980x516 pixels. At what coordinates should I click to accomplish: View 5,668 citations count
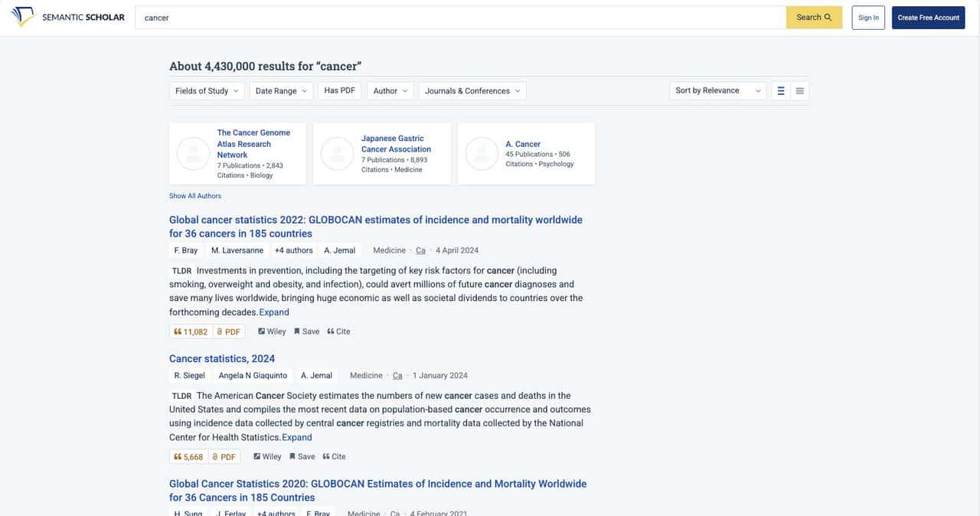pyautogui.click(x=188, y=457)
